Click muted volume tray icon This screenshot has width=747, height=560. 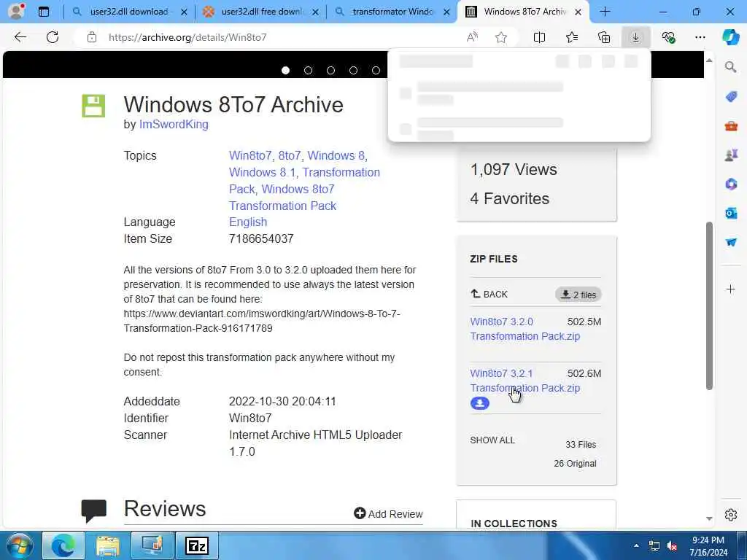click(x=672, y=545)
